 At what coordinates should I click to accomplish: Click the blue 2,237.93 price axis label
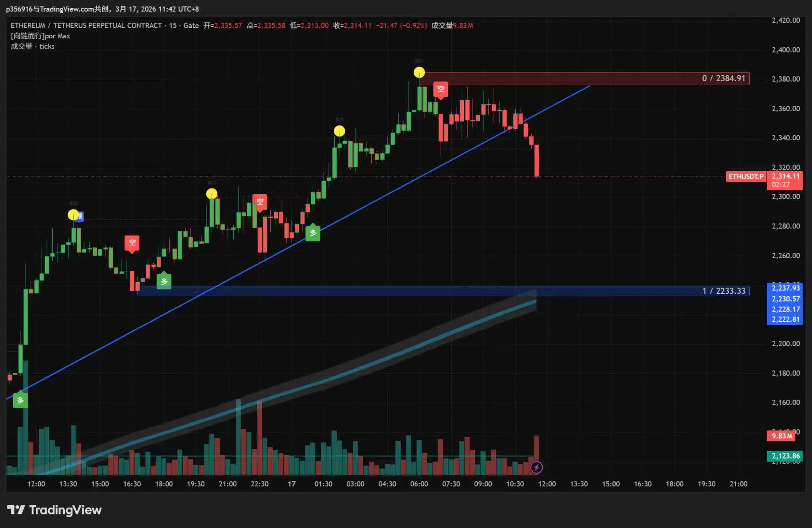[x=785, y=288]
